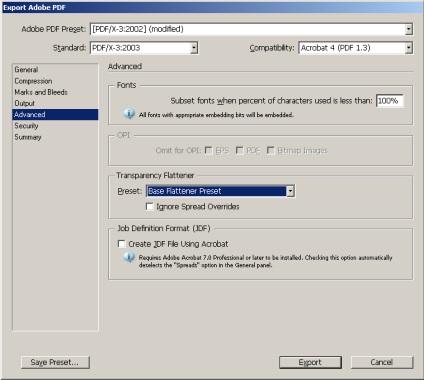Select the Output panel
This screenshot has width=424, height=380.
point(55,103)
